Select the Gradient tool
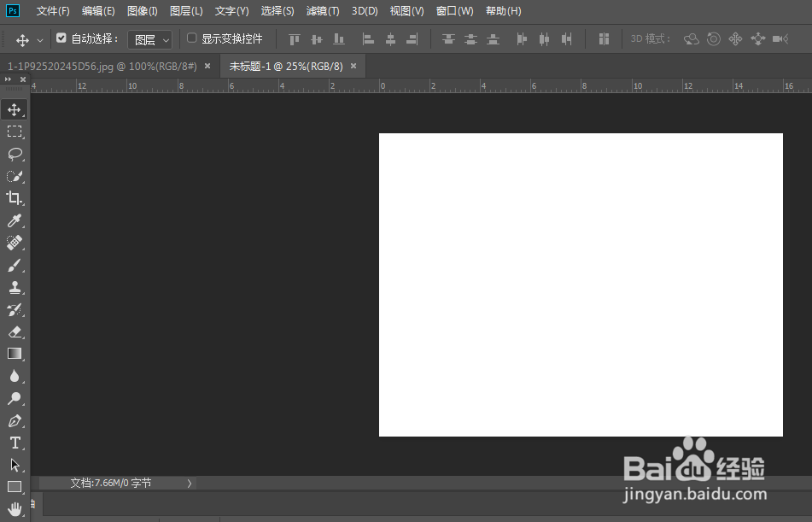The height and width of the screenshot is (522, 812). pyautogui.click(x=15, y=354)
